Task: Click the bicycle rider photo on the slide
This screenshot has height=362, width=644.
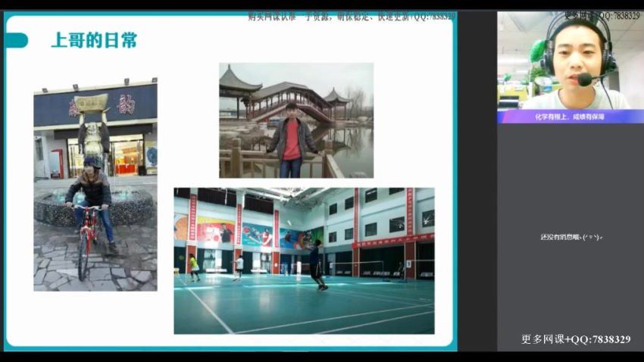Action: tap(95, 184)
